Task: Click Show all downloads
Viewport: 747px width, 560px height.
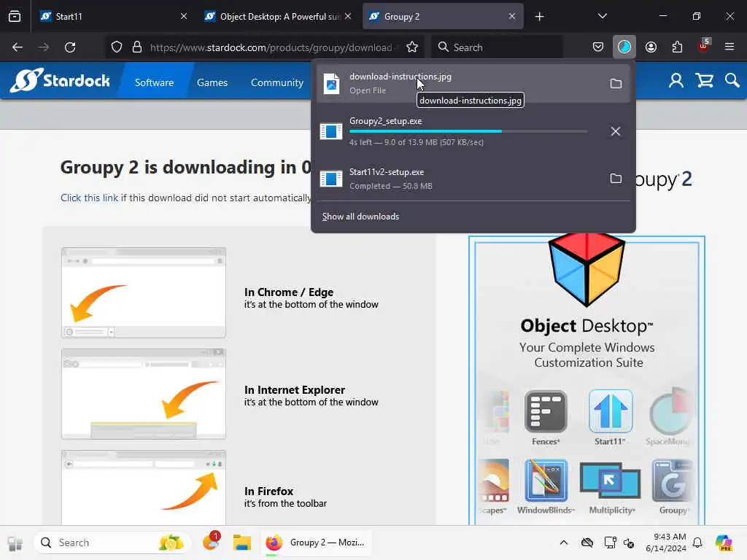Action: click(360, 217)
